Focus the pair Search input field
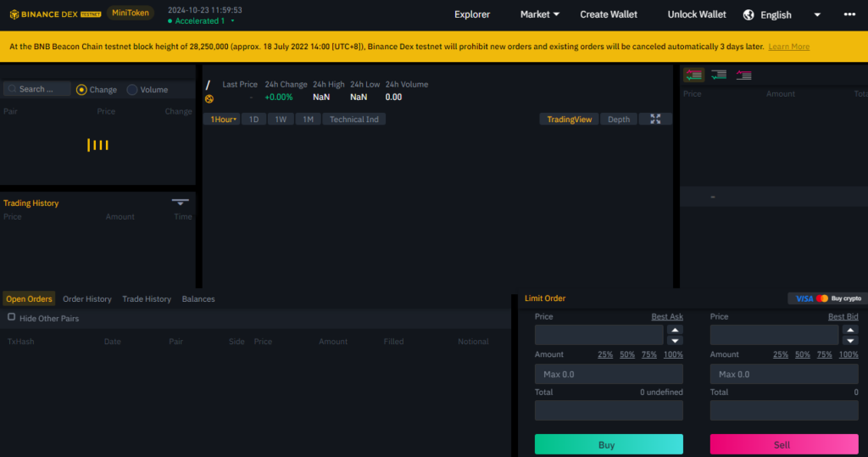This screenshot has width=868, height=457. click(x=37, y=89)
